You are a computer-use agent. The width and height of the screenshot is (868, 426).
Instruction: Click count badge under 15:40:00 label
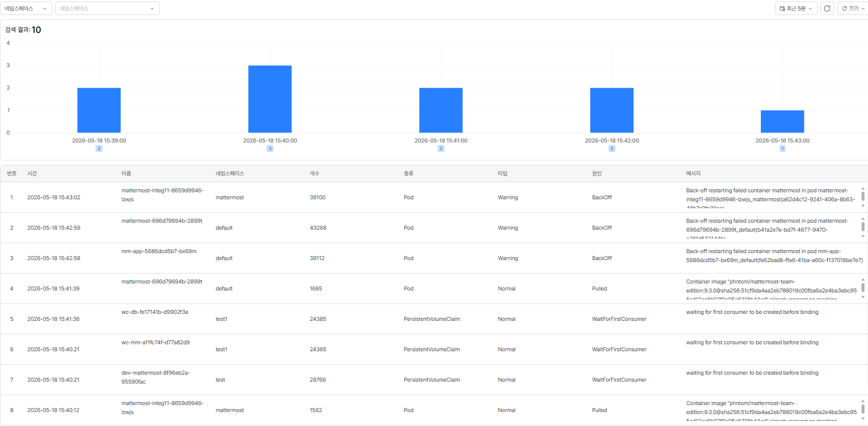point(270,148)
